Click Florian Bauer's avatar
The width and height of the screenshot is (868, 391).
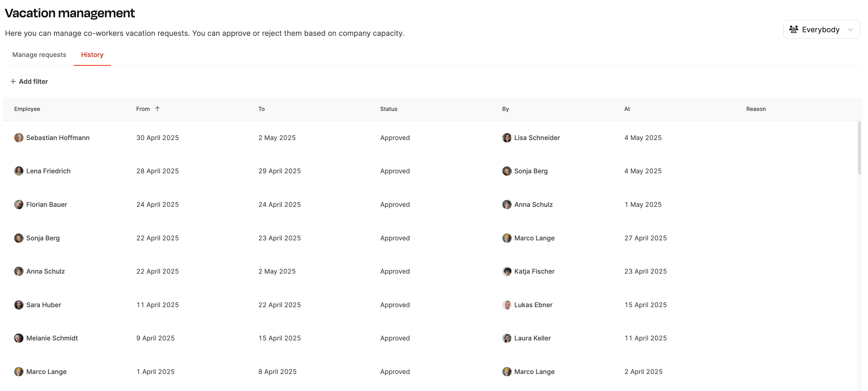coord(19,205)
